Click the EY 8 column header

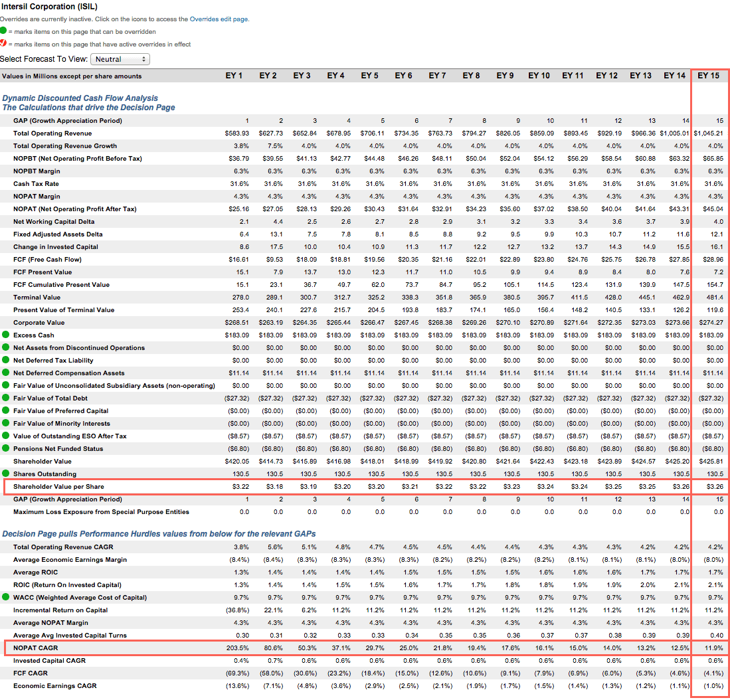(471, 76)
